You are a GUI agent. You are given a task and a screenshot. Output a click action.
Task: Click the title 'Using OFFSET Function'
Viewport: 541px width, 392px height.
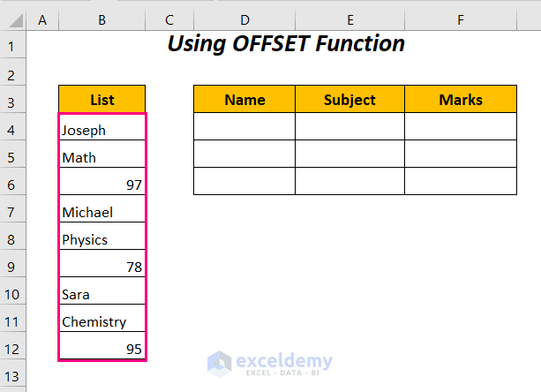click(x=286, y=43)
